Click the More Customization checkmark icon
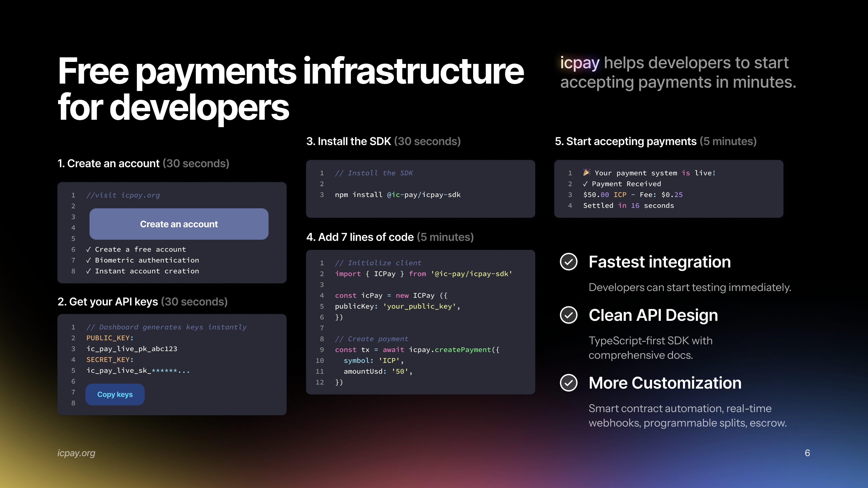The image size is (868, 488). (568, 382)
